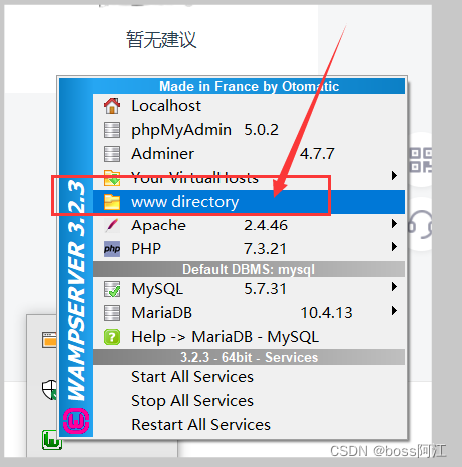Viewport: 462px width, 467px height.
Task: Click the MySQL checkmark icon
Action: [x=112, y=289]
